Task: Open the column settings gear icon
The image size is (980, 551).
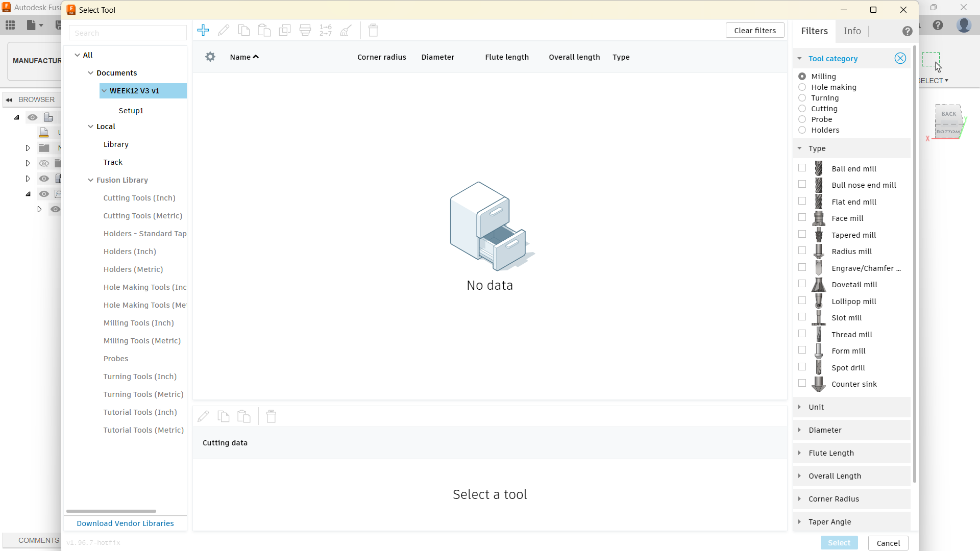Action: 210,57
